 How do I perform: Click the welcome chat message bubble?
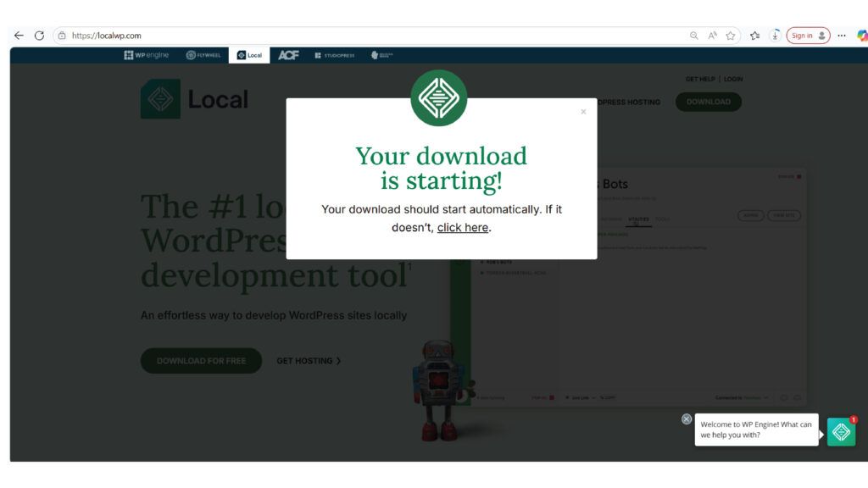(756, 430)
